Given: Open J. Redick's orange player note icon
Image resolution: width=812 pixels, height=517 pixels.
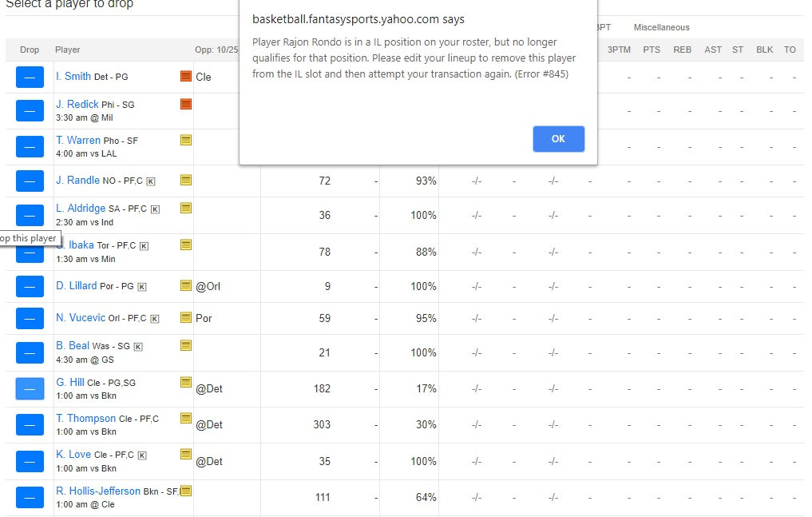Looking at the screenshot, I should pos(186,104).
